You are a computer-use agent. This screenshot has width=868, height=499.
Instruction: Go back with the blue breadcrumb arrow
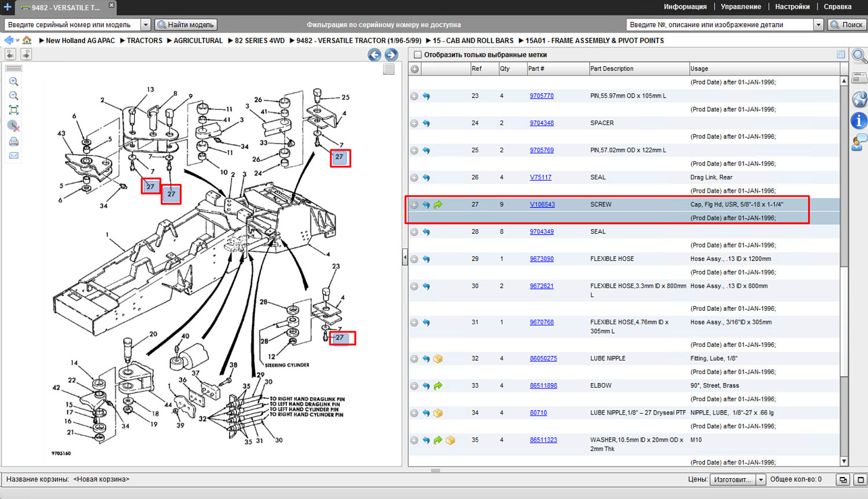click(x=9, y=41)
